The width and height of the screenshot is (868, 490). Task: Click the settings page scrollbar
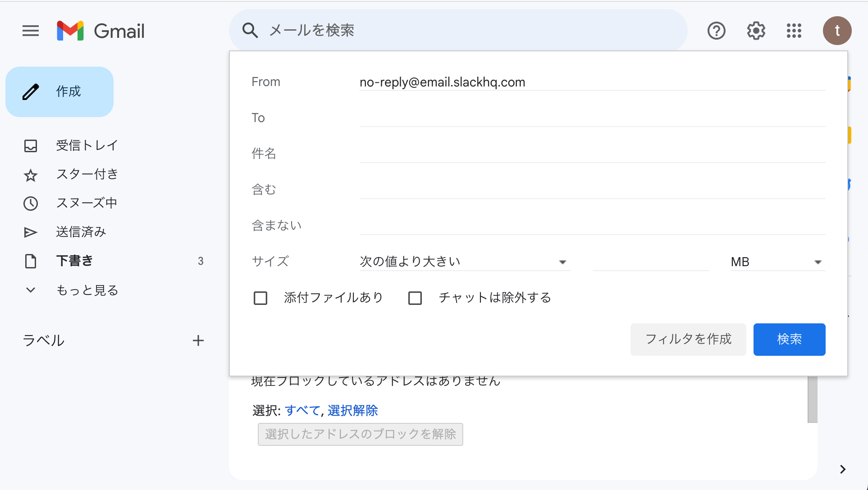pos(812,399)
